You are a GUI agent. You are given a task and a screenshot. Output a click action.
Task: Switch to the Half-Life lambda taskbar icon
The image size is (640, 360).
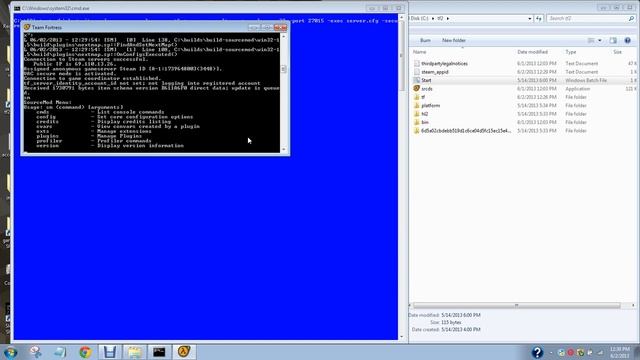coord(184,352)
